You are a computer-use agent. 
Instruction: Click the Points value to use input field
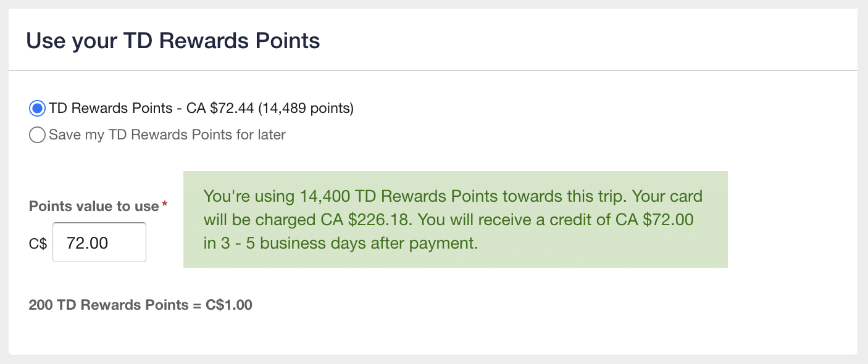click(x=99, y=242)
